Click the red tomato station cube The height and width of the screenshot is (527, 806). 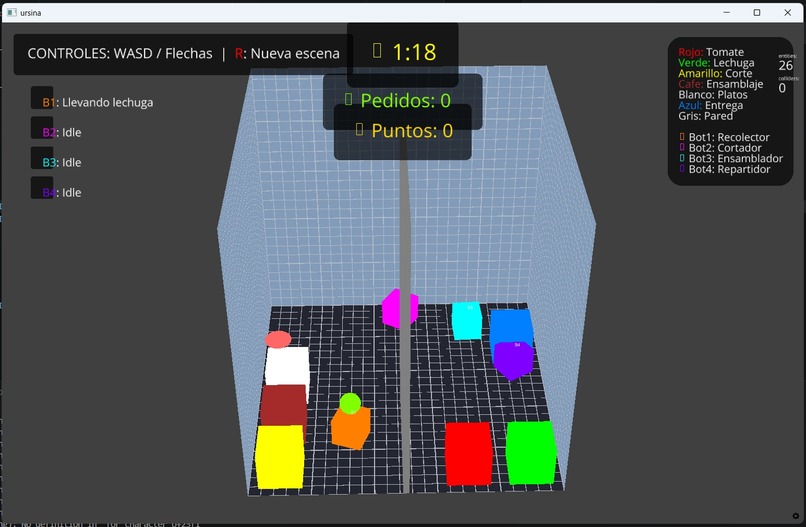468,454
